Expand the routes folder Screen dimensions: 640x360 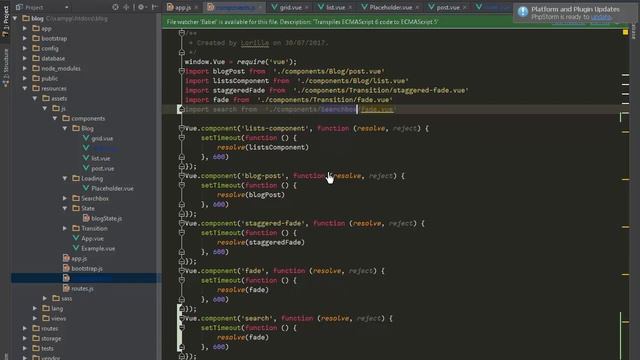(x=25, y=329)
